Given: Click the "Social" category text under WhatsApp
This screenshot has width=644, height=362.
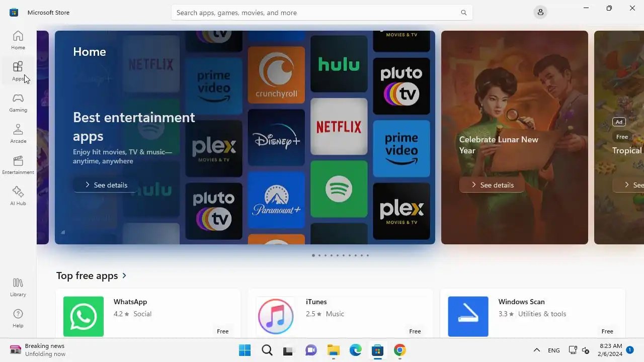Looking at the screenshot, I should coord(142,314).
